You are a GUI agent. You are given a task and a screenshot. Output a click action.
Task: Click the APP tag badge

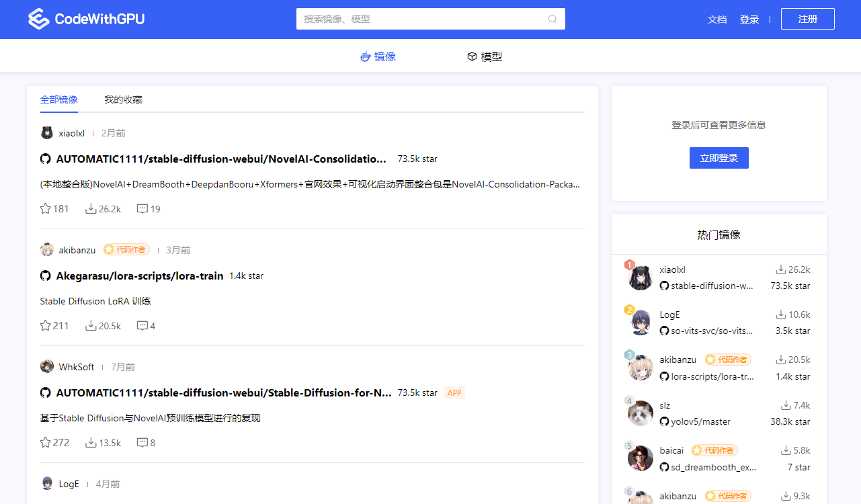pyautogui.click(x=454, y=392)
